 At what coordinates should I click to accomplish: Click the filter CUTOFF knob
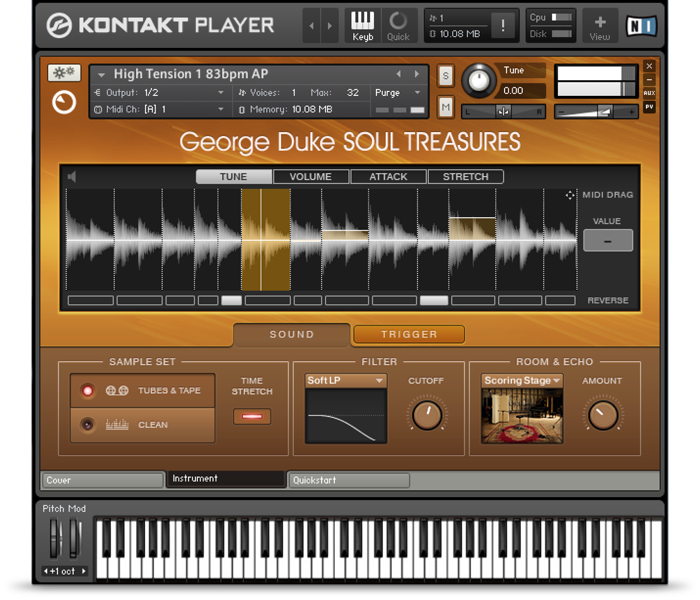point(427,415)
